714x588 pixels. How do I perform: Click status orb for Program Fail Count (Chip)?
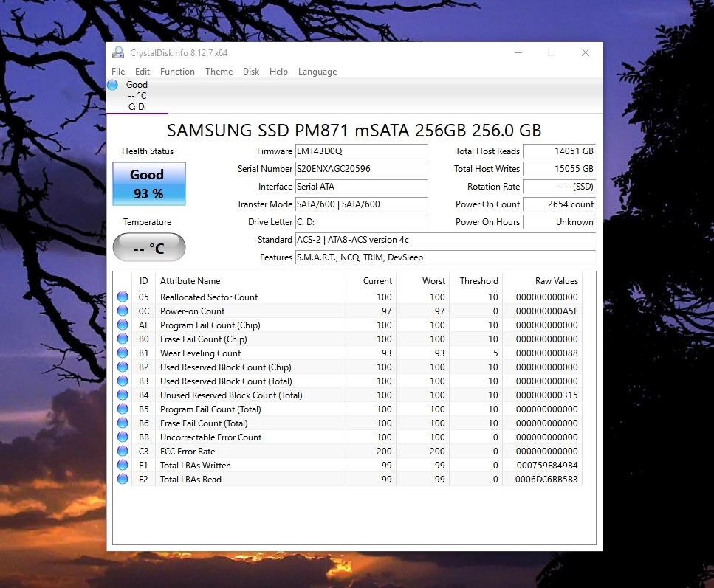coord(123,325)
